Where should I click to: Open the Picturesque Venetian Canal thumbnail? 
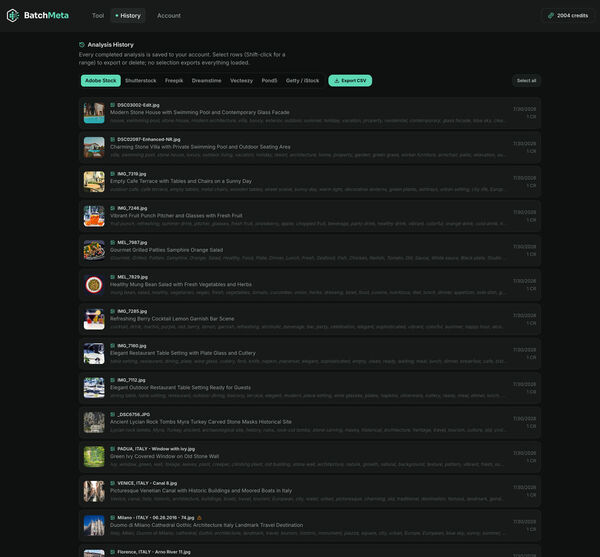click(x=94, y=491)
